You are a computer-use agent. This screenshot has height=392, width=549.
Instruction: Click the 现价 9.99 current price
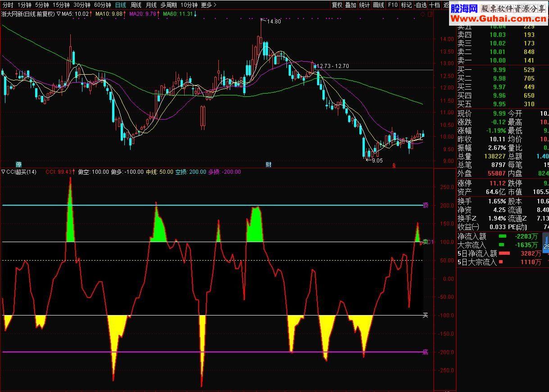tap(499, 113)
